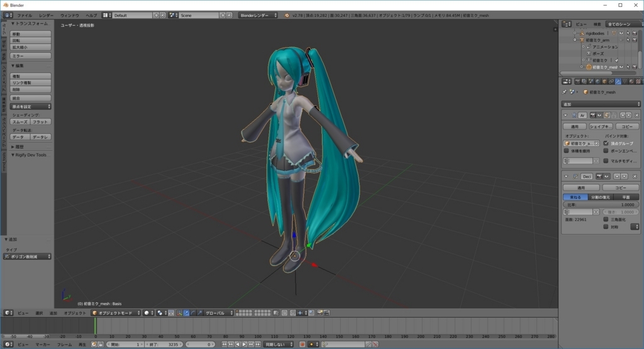
Task: Click the 拡大縮小 (scale) button
Action: pos(30,47)
